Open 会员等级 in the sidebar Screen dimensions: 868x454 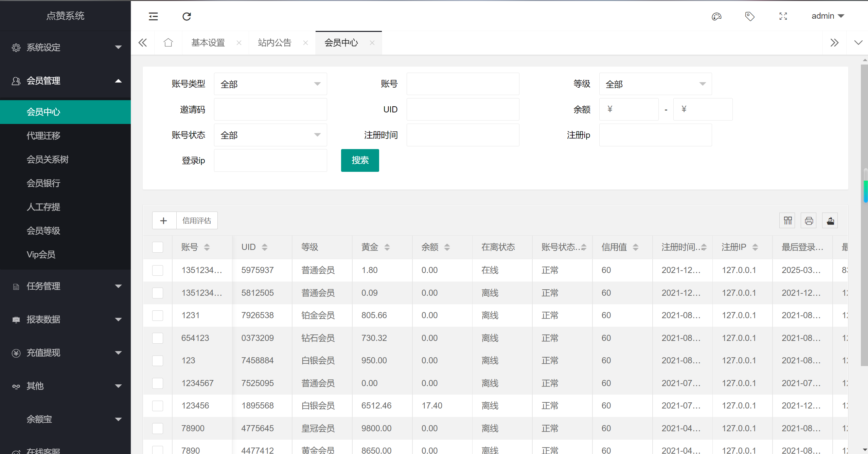(x=65, y=231)
